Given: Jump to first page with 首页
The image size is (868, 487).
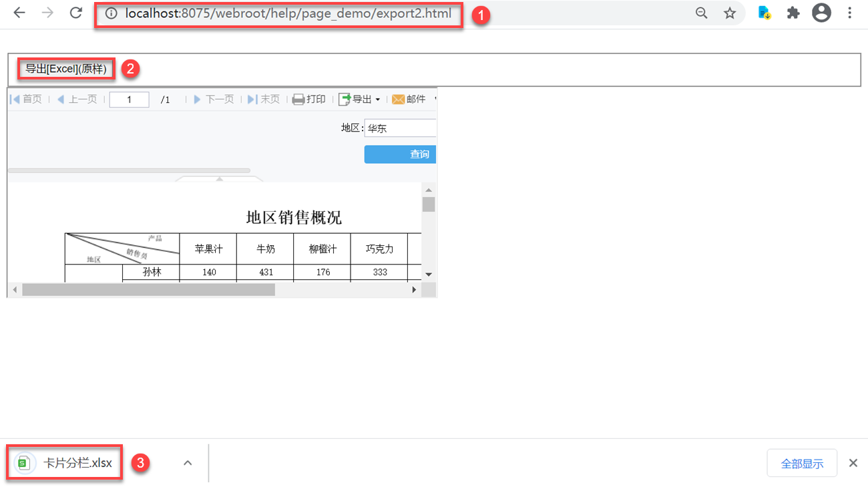Looking at the screenshot, I should (x=27, y=100).
